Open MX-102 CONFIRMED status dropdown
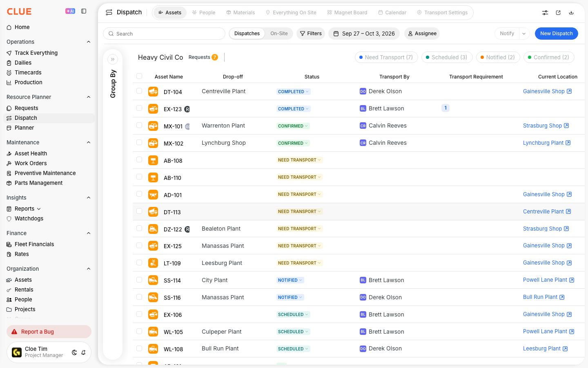 coord(293,143)
